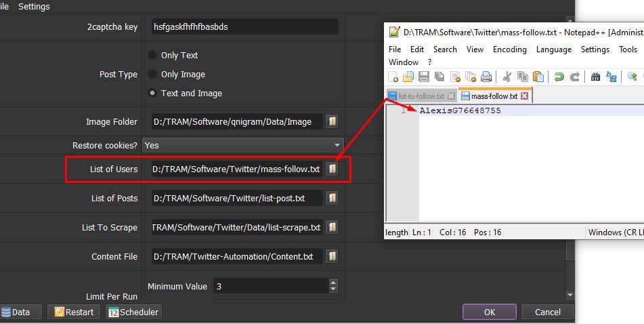Open Notepad++ Encoding menu
Viewport: 644px width, 324px height.
pyautogui.click(x=510, y=49)
